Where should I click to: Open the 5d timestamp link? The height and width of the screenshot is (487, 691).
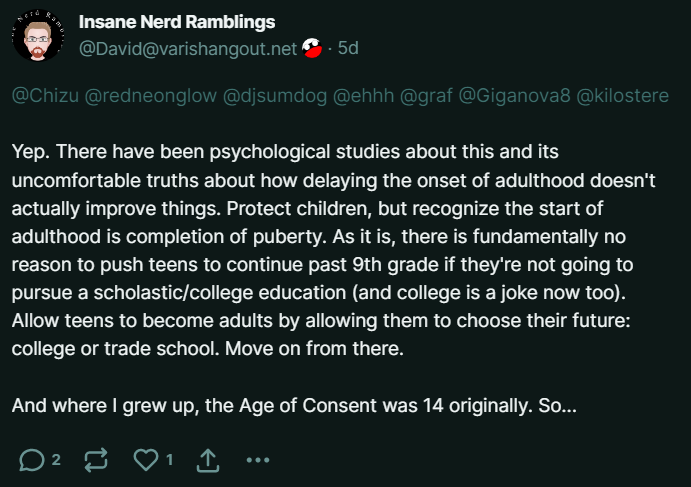click(348, 48)
